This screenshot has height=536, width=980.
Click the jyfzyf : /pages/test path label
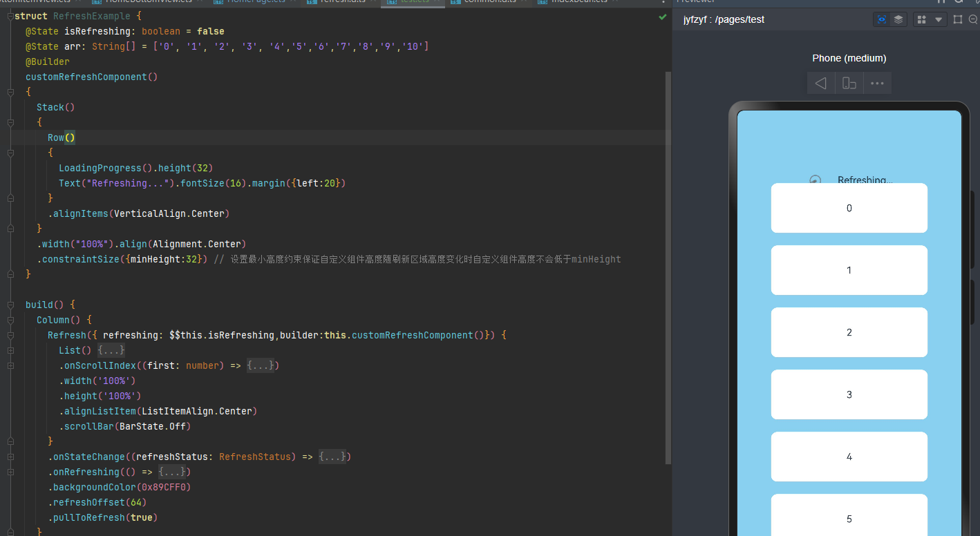click(x=724, y=19)
